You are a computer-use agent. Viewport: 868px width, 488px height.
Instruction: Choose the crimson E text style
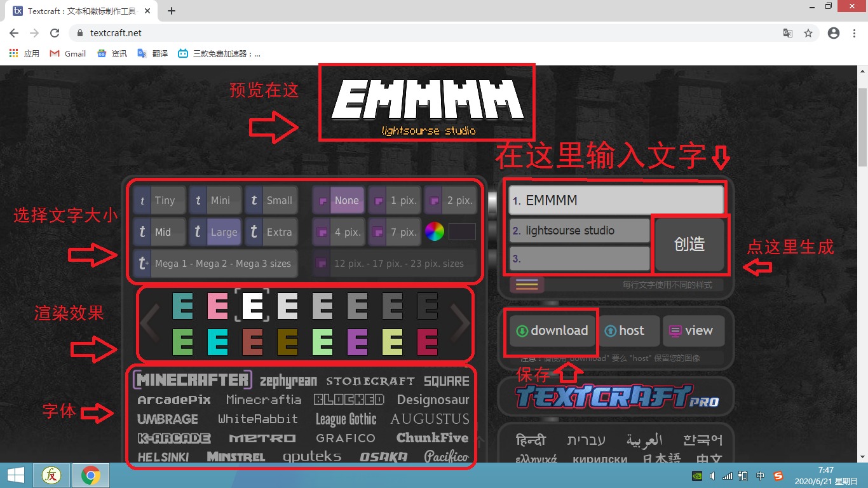427,342
